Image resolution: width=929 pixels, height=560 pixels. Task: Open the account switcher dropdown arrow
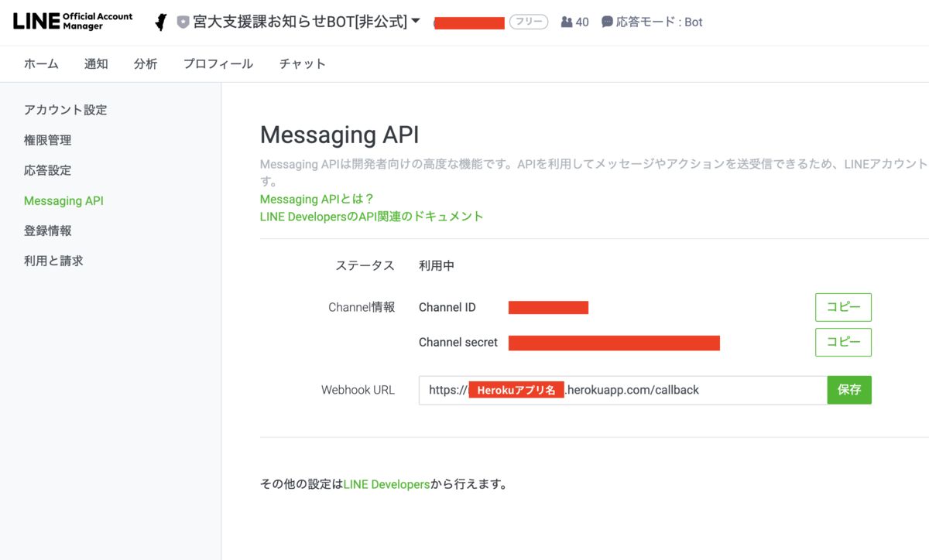(416, 22)
